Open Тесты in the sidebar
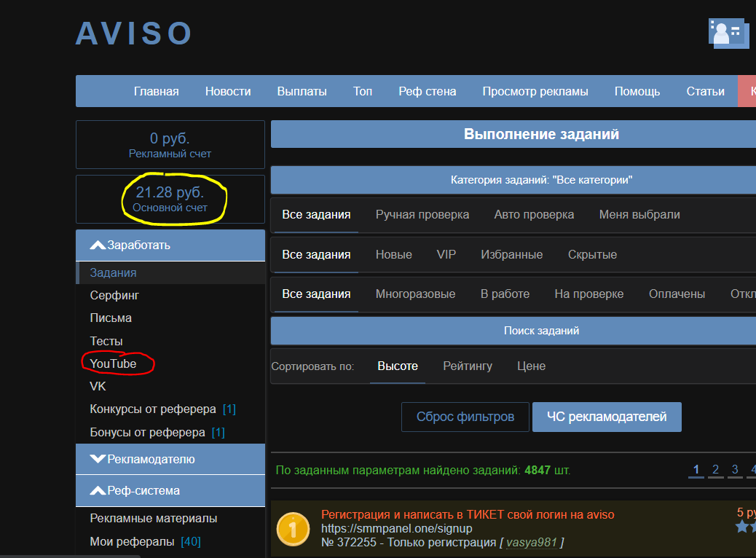Screen dimensions: 756x558 click(106, 341)
